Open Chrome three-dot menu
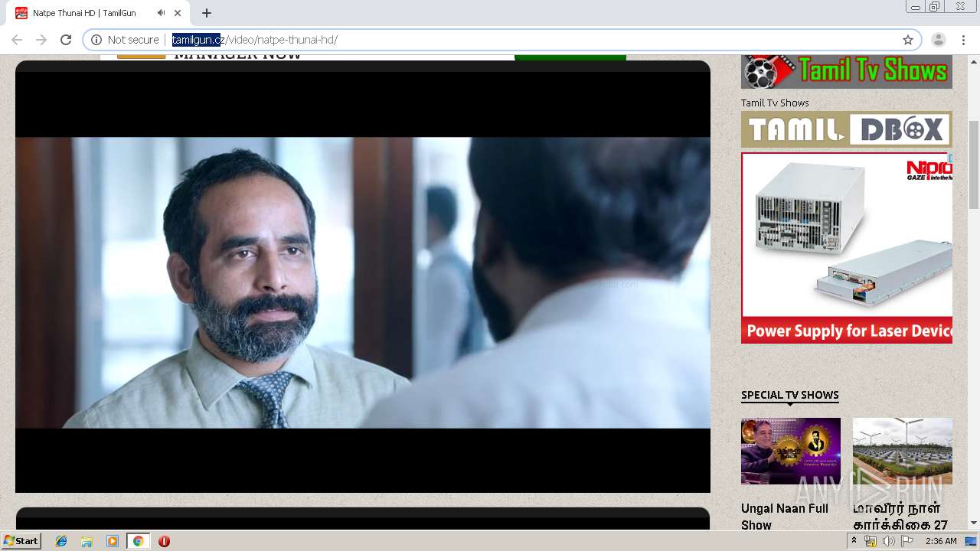Screen dimensions: 980x551 click(x=963, y=40)
